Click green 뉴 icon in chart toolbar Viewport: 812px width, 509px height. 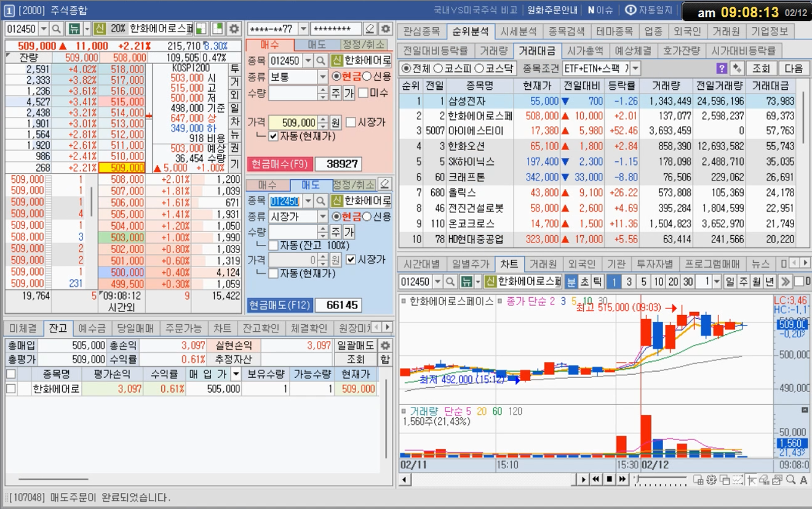tap(467, 281)
